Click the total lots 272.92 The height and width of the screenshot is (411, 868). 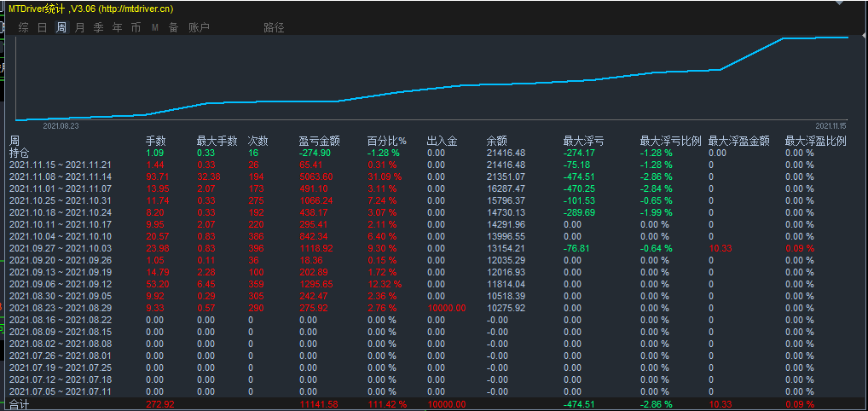[159, 405]
